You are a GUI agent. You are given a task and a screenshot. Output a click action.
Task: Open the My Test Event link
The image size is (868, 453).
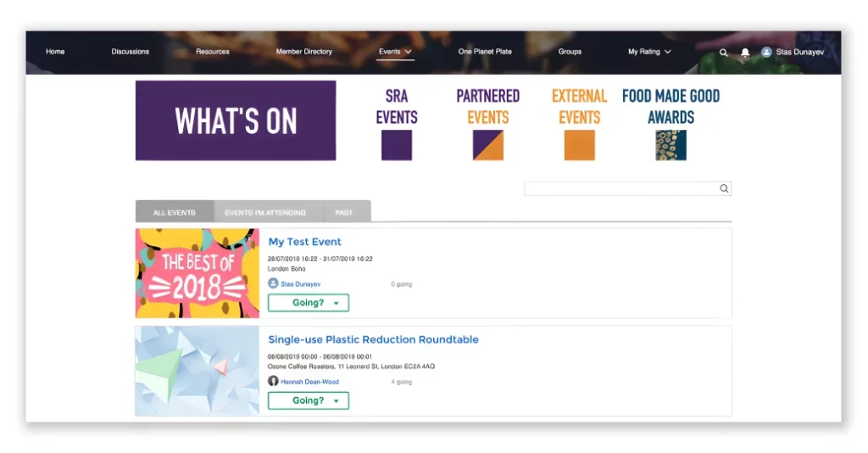pos(304,242)
